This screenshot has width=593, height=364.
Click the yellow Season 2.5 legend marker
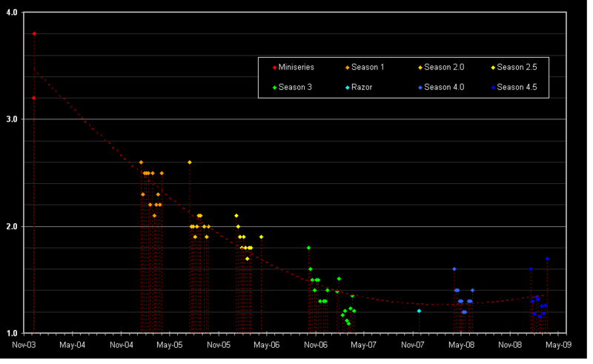493,67
